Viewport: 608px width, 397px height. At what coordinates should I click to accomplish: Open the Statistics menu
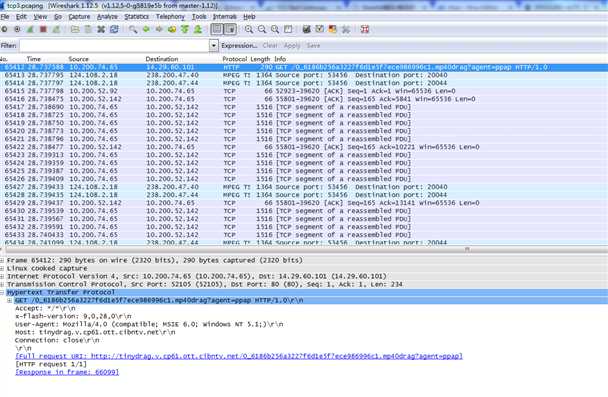click(x=136, y=17)
